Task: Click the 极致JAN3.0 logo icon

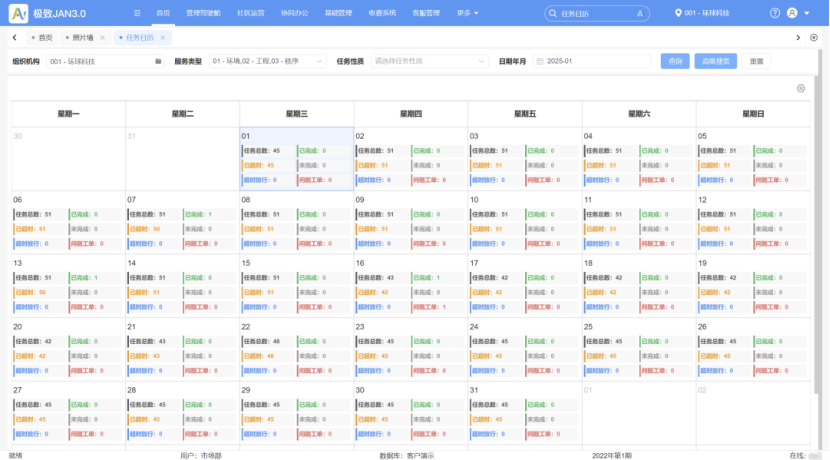Action: [x=18, y=13]
